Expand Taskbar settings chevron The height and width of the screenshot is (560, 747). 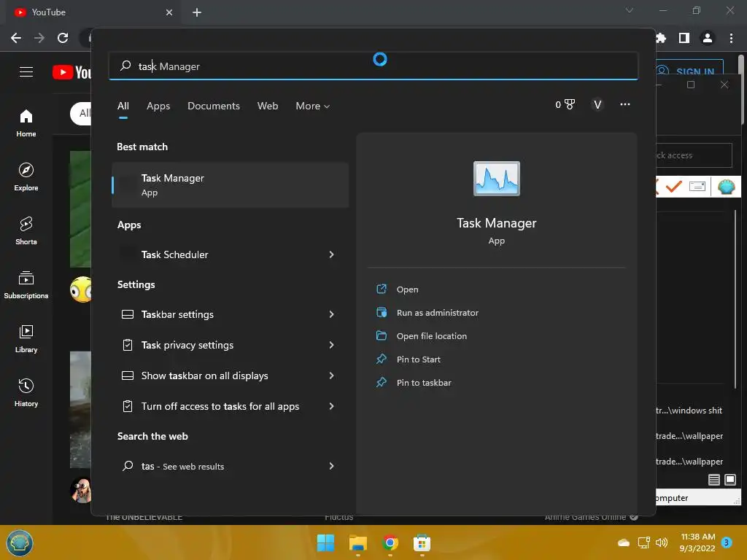[332, 314]
